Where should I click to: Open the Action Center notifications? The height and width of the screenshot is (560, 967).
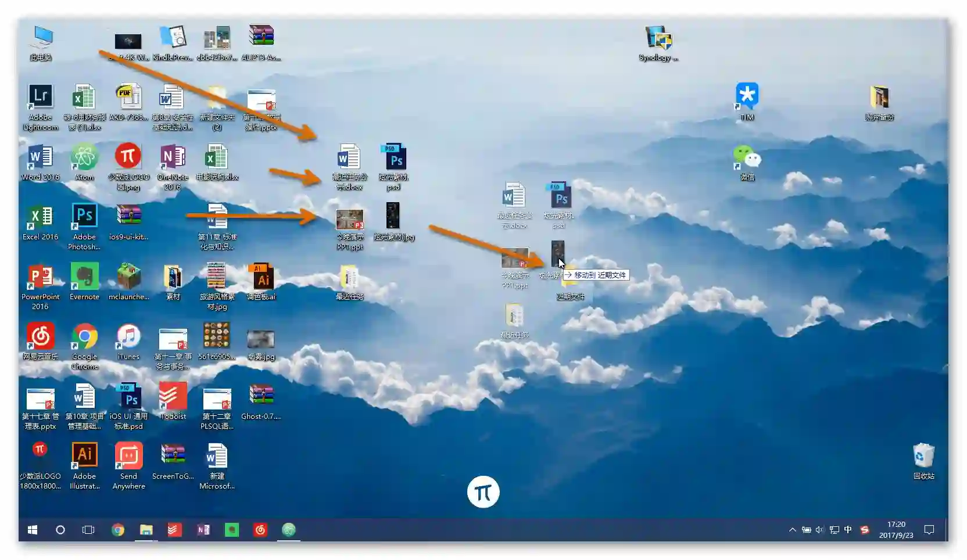click(x=929, y=530)
